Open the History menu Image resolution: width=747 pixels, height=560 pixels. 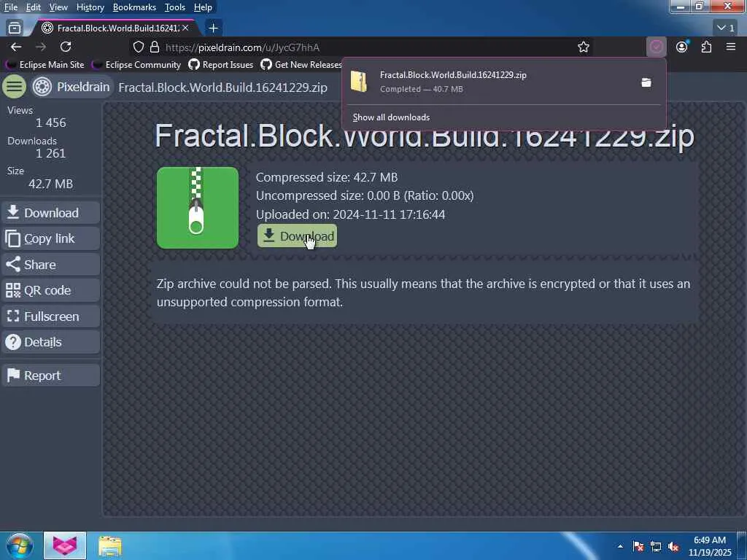pos(90,7)
